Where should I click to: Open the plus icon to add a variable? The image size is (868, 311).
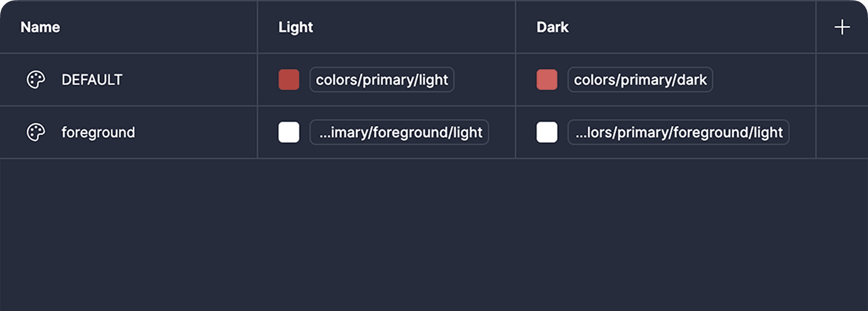(842, 27)
